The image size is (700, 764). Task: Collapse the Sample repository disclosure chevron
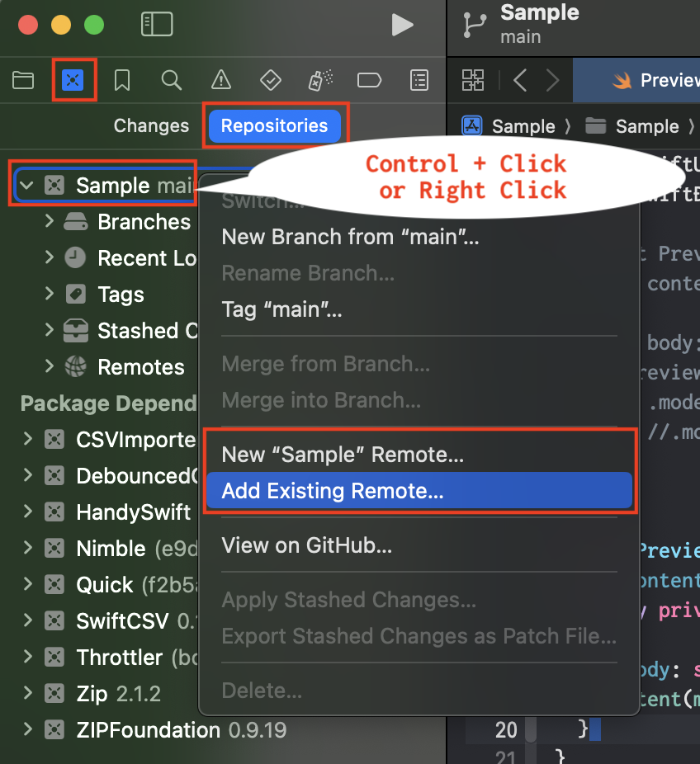click(x=26, y=185)
